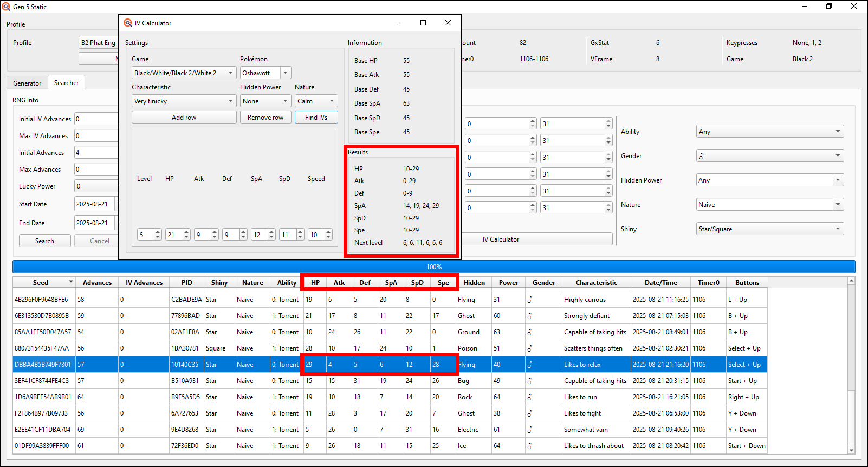868x467 pixels.
Task: Switch to the Generator tab
Action: tap(27, 83)
